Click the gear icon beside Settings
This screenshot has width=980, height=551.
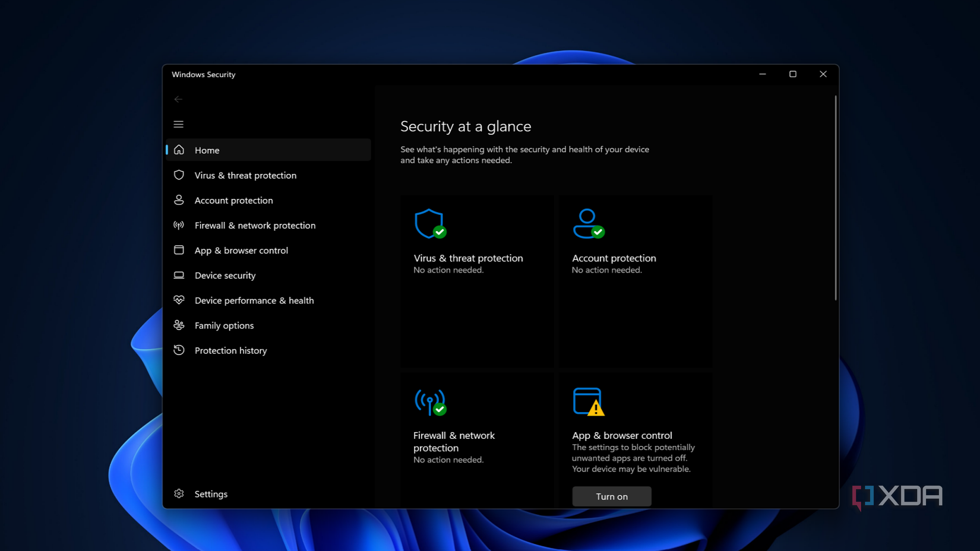pos(179,493)
